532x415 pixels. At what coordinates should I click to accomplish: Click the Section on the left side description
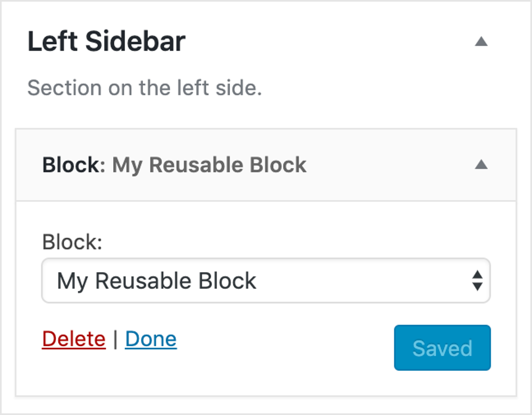pos(145,88)
